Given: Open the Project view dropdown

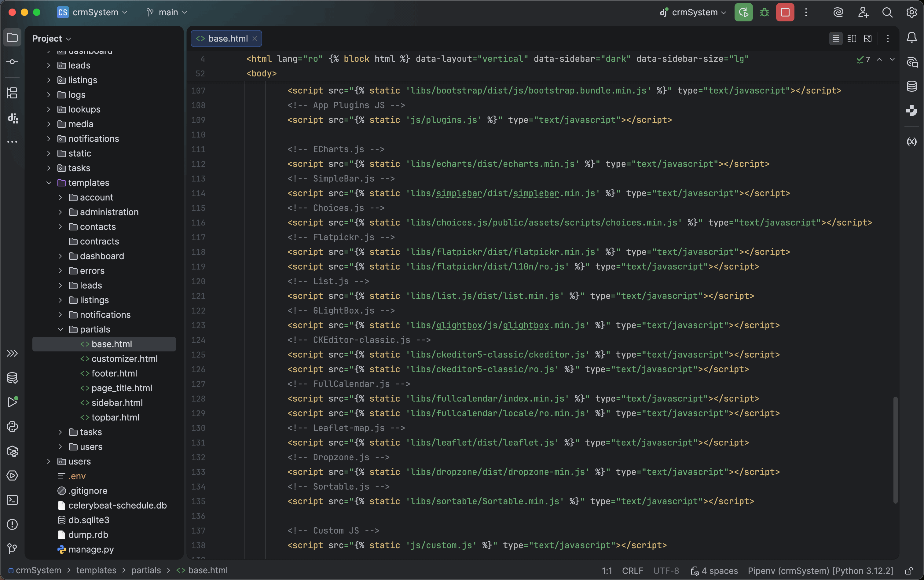Looking at the screenshot, I should [51, 39].
